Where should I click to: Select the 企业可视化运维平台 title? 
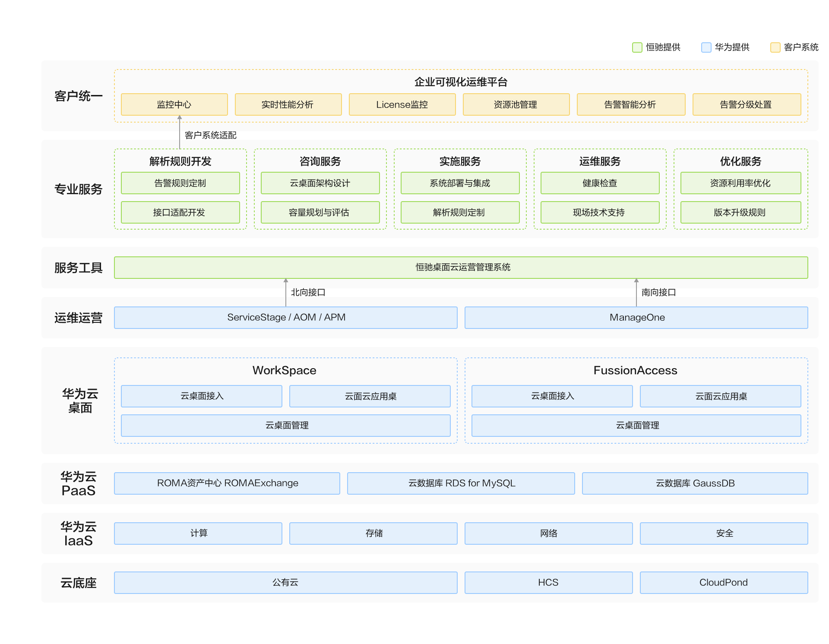click(x=461, y=82)
